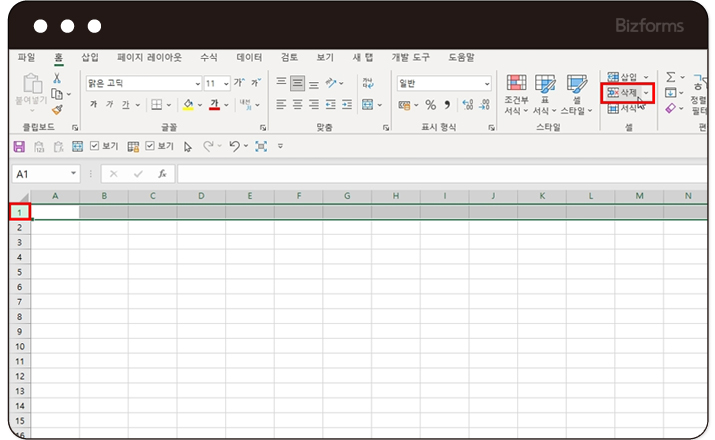Image resolution: width=715 pixels, height=440 pixels.
Task: Click the purple Save icon
Action: point(18,146)
